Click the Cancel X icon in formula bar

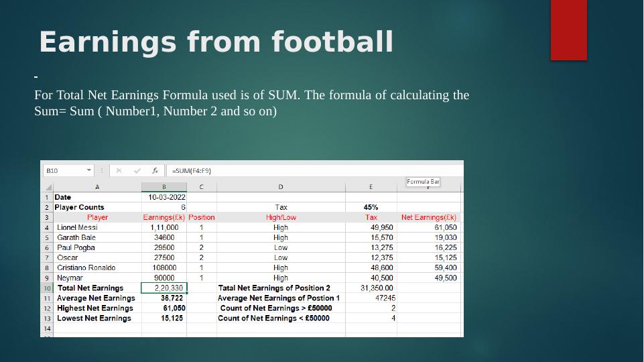[x=119, y=171]
